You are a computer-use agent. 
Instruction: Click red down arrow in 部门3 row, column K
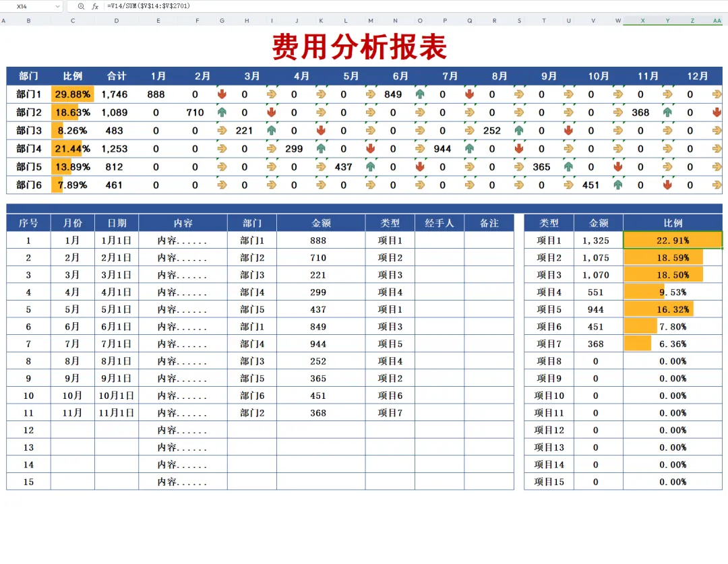tap(321, 131)
